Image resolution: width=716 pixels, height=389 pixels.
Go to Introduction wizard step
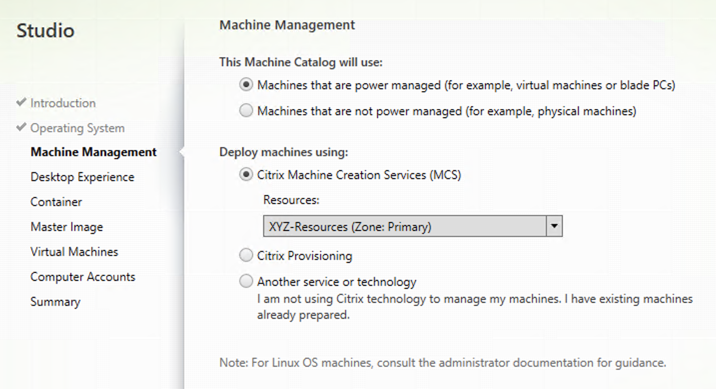tap(63, 103)
